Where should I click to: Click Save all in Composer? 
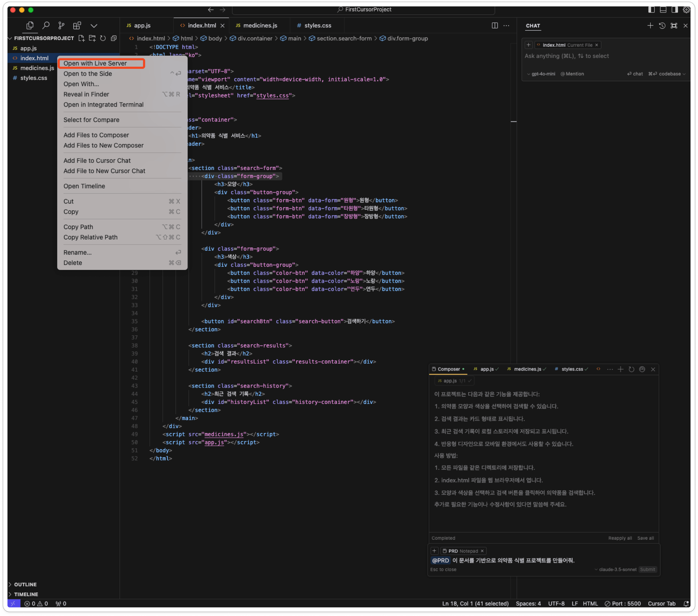[x=645, y=538]
